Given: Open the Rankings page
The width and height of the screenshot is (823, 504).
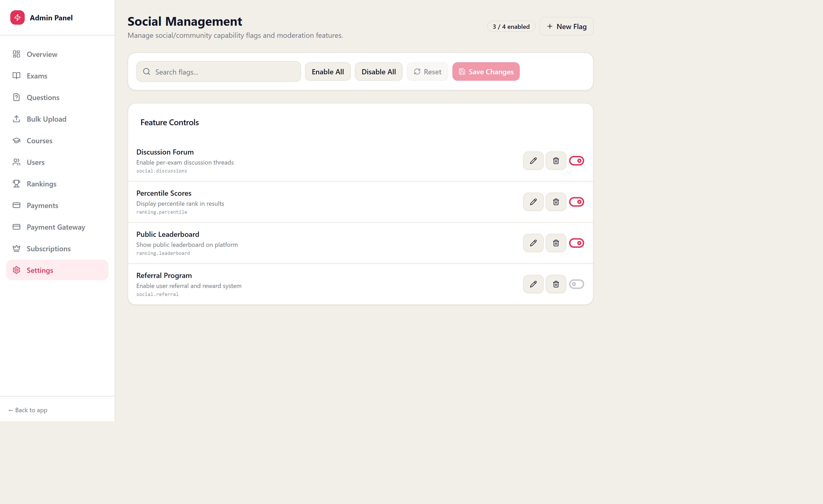Looking at the screenshot, I should tap(57, 184).
